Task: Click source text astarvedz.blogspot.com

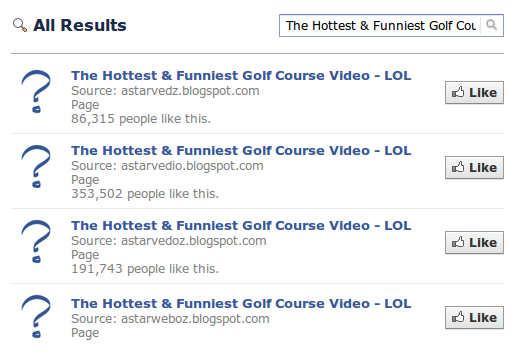Action: (x=190, y=91)
